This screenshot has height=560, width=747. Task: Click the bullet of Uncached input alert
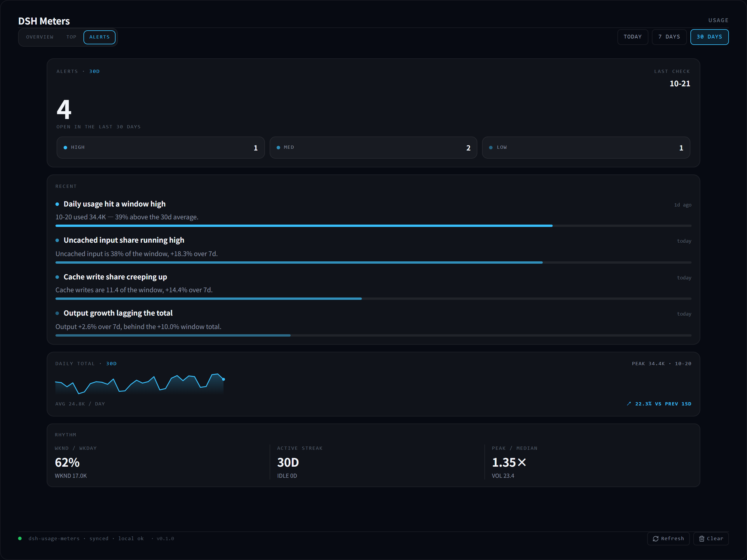click(x=57, y=240)
